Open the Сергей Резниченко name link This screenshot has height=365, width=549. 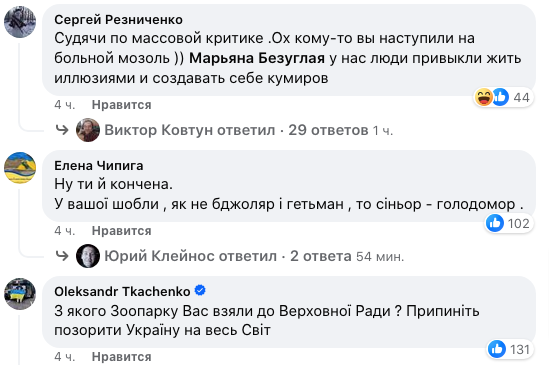click(118, 20)
